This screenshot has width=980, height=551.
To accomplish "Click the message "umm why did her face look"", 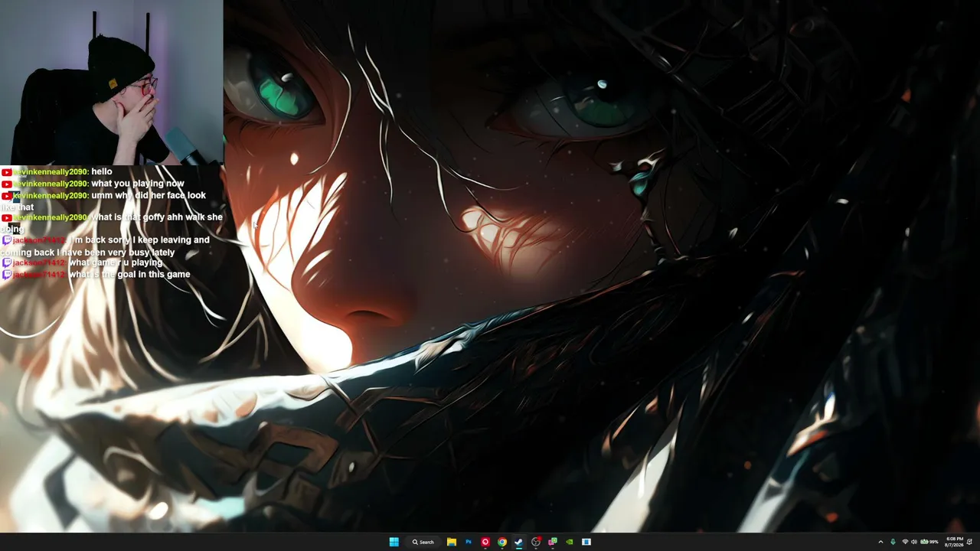I will (149, 195).
